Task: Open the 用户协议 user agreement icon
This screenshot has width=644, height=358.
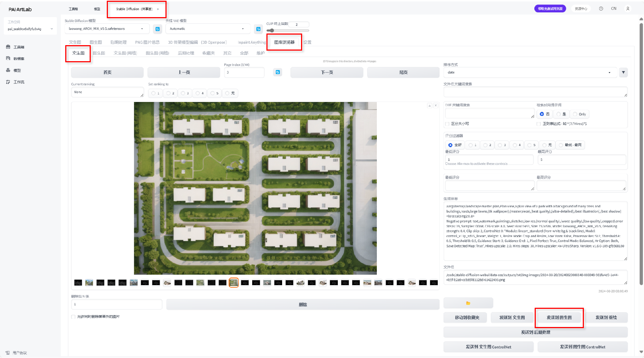Action: (x=8, y=353)
